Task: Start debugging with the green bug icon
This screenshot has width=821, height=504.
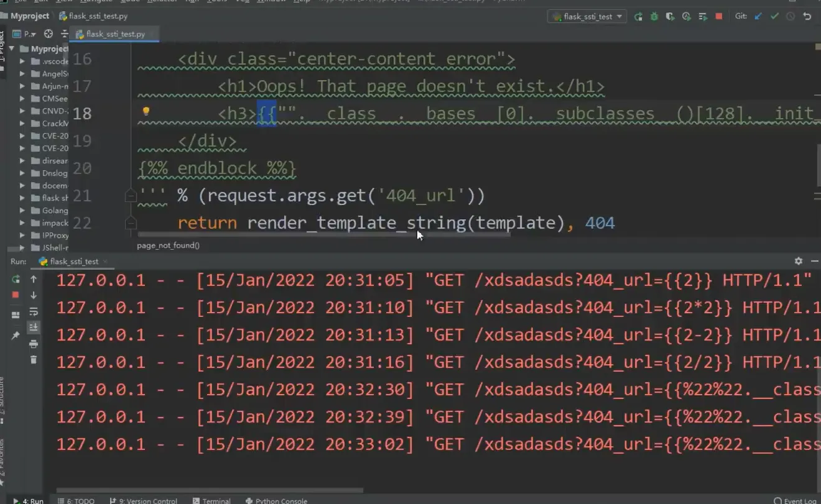Action: click(x=654, y=17)
